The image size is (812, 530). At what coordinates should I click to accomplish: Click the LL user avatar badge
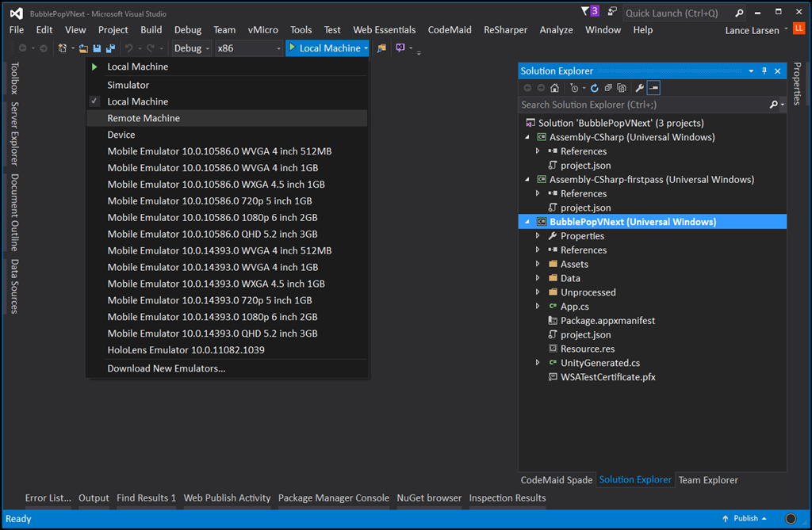tap(799, 29)
